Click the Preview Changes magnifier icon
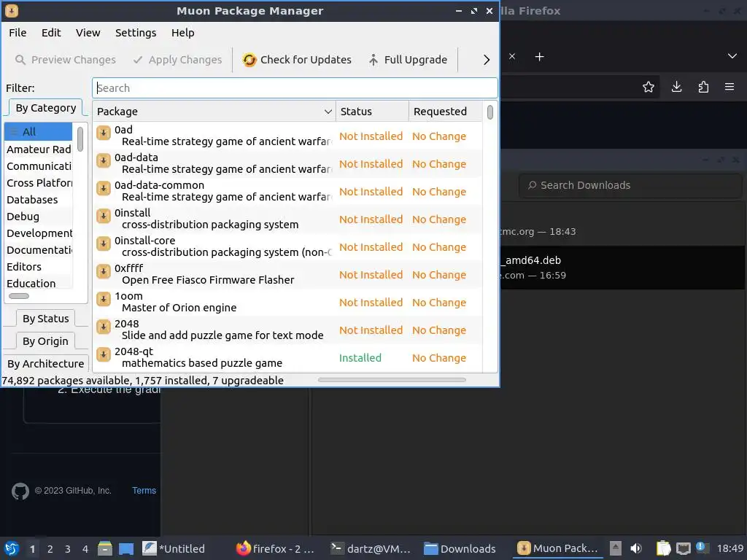Screen dimensions: 747x560 point(20,60)
